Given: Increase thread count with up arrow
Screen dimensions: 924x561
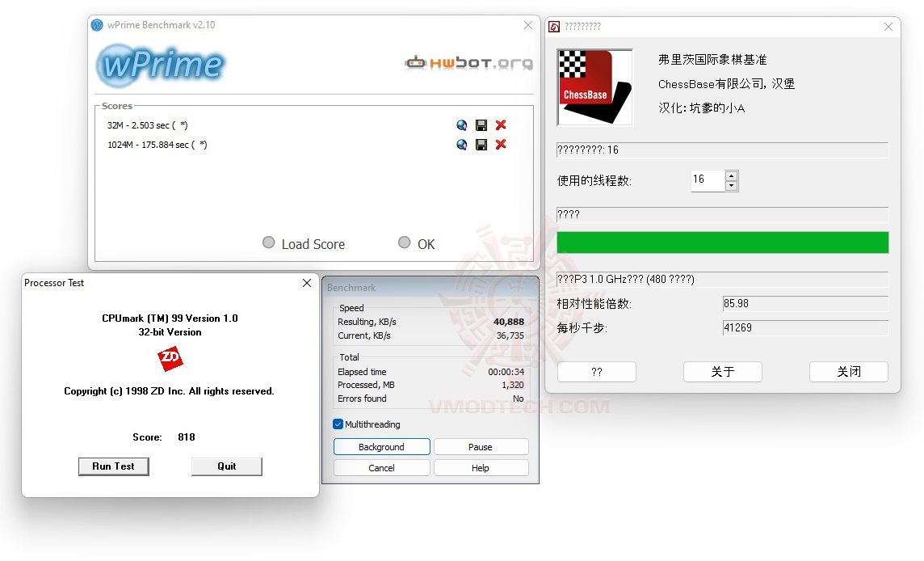Looking at the screenshot, I should click(731, 175).
